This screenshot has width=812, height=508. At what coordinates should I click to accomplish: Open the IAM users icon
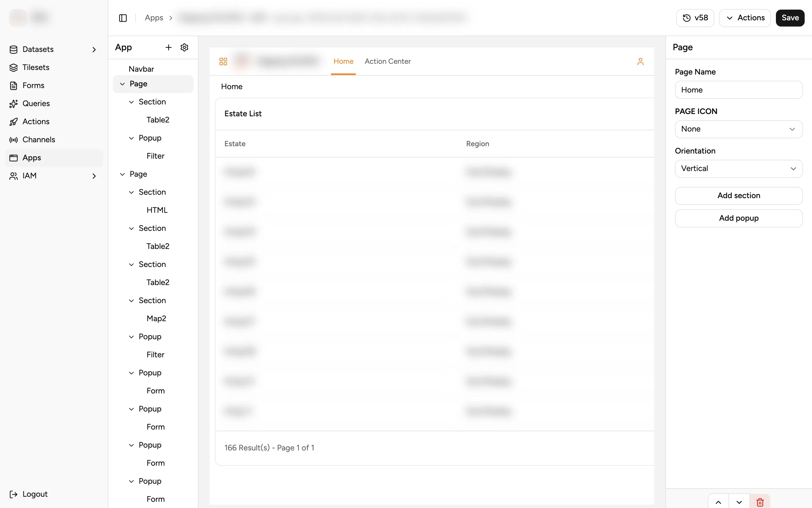click(14, 176)
